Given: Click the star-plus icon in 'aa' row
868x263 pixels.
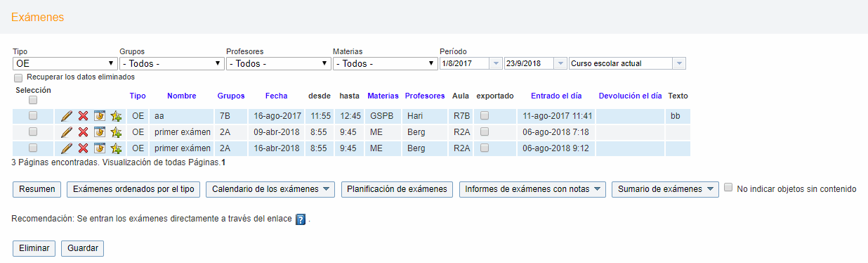Looking at the screenshot, I should [116, 116].
